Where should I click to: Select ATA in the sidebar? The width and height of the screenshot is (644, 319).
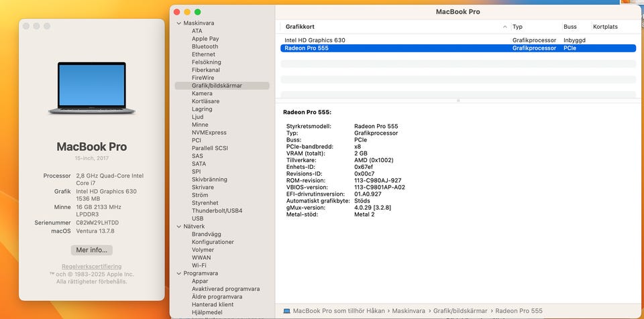(197, 31)
